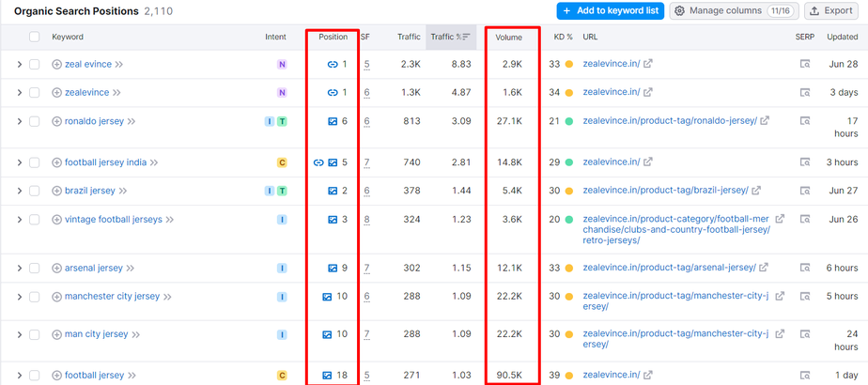Open external link icon for ronaldo-jersey URL
This screenshot has width=868, height=385.
(x=765, y=121)
